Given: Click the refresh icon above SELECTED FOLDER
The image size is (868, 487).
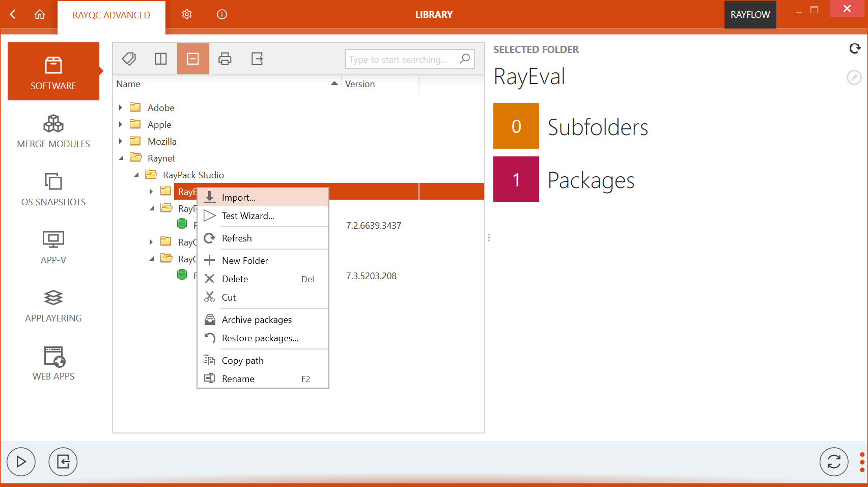Looking at the screenshot, I should pyautogui.click(x=854, y=48).
